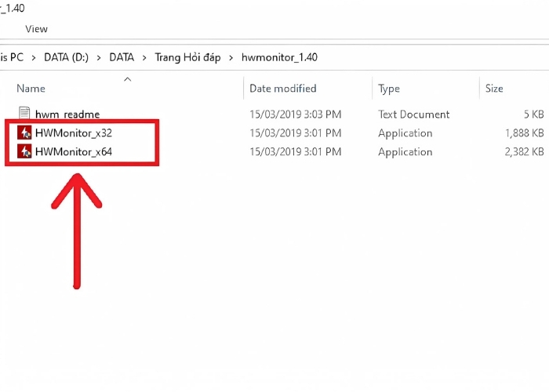Select the HWMonitor_x64 file name
This screenshot has width=549, height=392.
coord(74,151)
